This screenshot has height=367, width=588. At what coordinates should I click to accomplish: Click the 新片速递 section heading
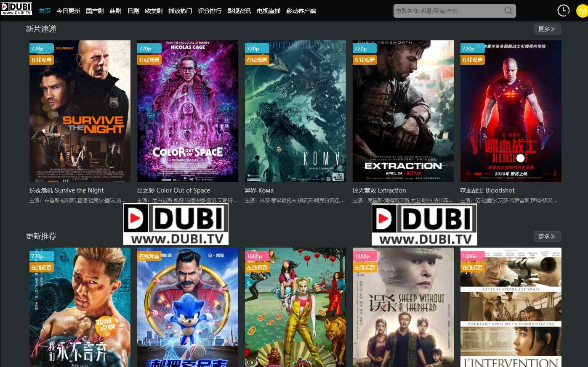[41, 29]
